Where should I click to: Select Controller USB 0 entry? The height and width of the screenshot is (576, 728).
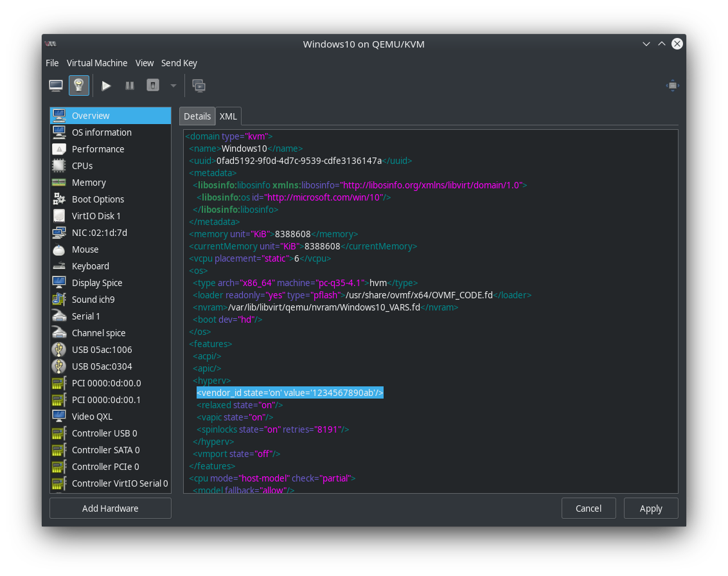(111, 433)
